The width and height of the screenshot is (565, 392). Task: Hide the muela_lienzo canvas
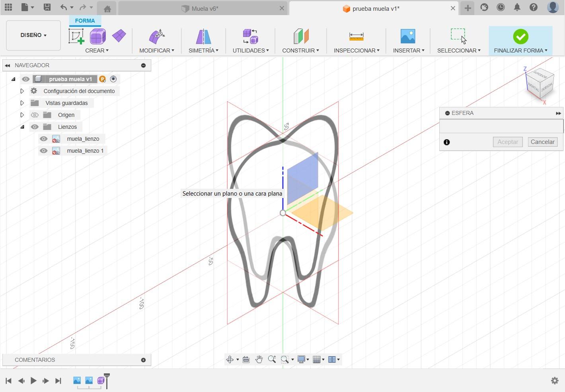[43, 139]
